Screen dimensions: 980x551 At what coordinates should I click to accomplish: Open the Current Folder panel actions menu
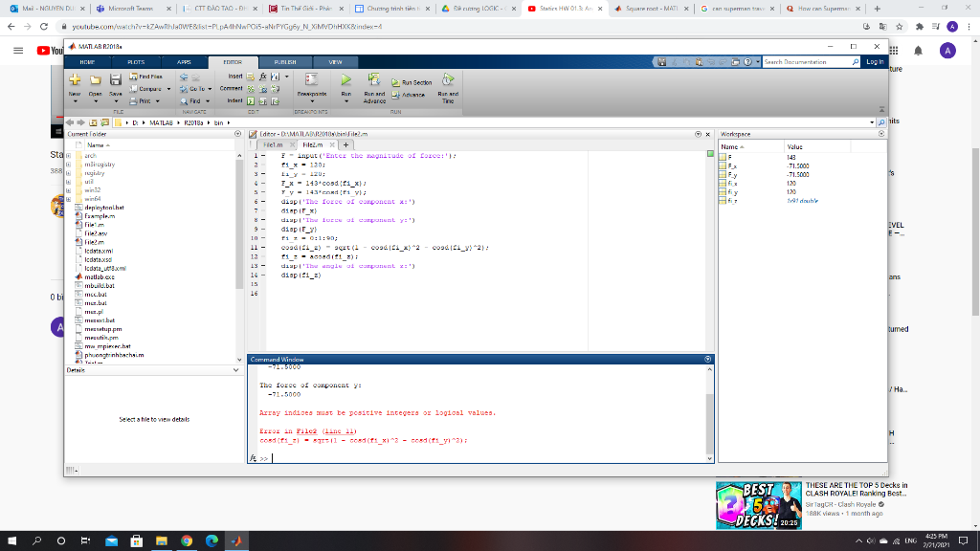coord(237,134)
